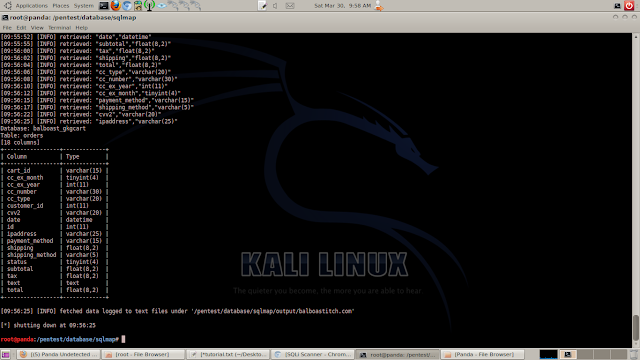This screenshot has width=640, height=360.
Task: Switch to the Panda - File Browser taskbar window
Action: pyautogui.click(x=482, y=354)
